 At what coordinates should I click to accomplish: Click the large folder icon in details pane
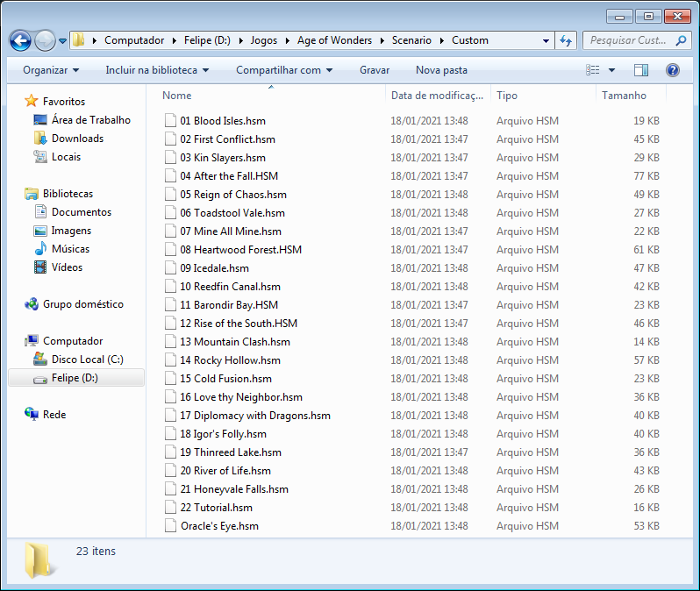pyautogui.click(x=39, y=560)
